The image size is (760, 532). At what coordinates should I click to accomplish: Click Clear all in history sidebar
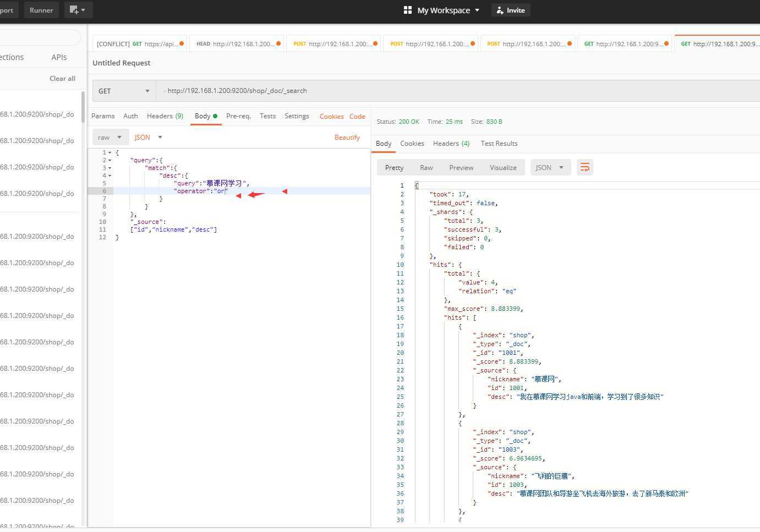click(62, 79)
